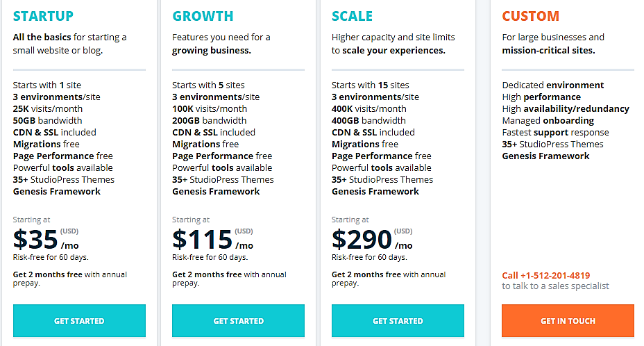Screen dimensions: 644x346
Task: Click the $115 /mo Growth price
Action: tap(213, 240)
